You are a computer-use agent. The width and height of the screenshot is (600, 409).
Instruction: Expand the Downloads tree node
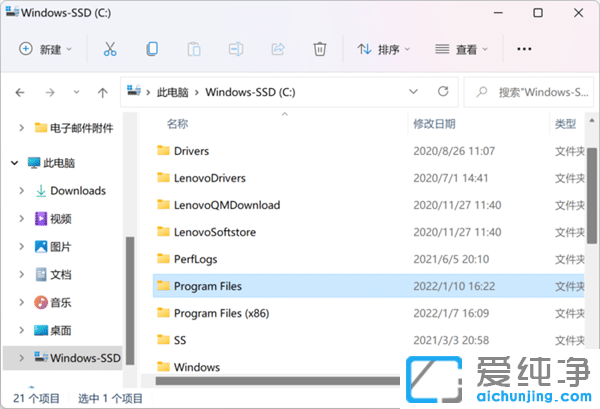(21, 191)
